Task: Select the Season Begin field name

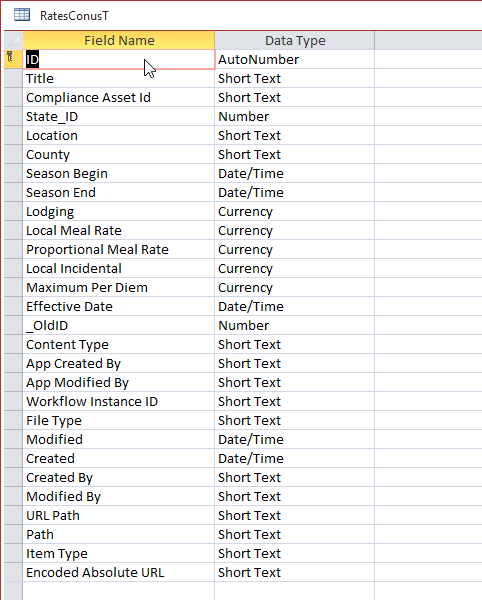Action: (119, 173)
